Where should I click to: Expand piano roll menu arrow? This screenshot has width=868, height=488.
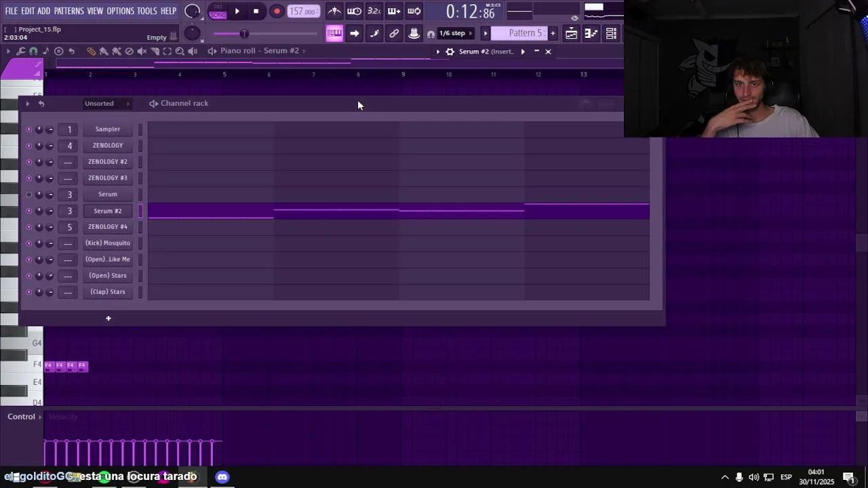point(8,51)
